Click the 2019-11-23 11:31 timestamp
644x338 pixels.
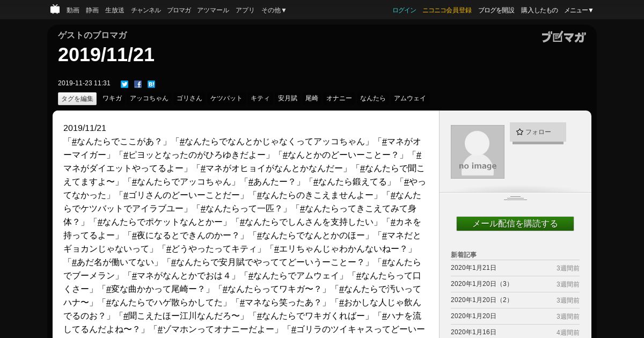[x=84, y=83]
